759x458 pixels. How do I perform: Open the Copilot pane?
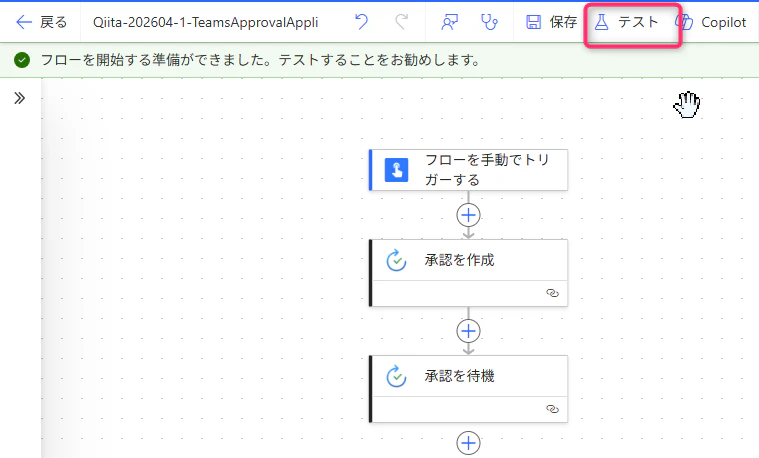(x=712, y=22)
